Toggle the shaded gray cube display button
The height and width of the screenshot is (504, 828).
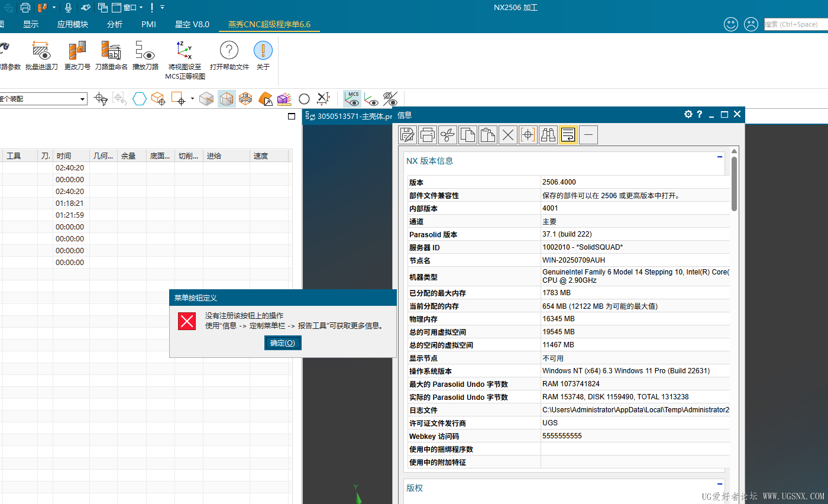coord(206,99)
